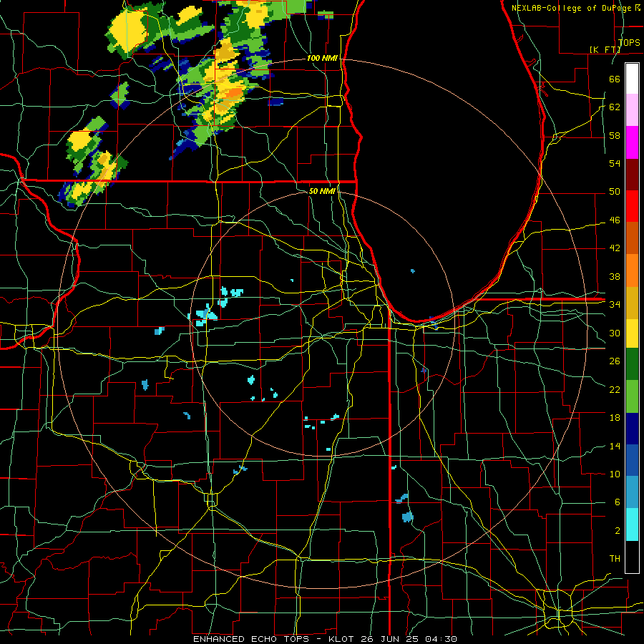
Task: Click the gold mustard legend band
Action: coord(632,303)
